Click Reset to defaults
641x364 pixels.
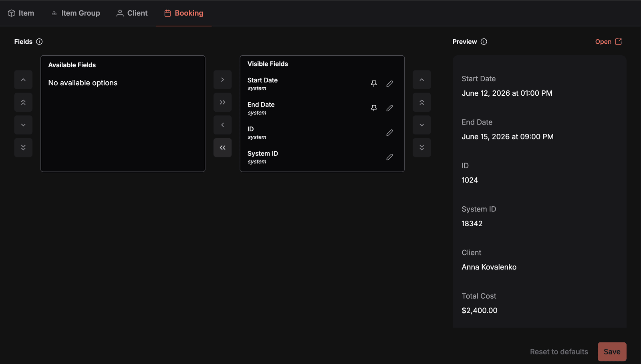click(x=559, y=352)
